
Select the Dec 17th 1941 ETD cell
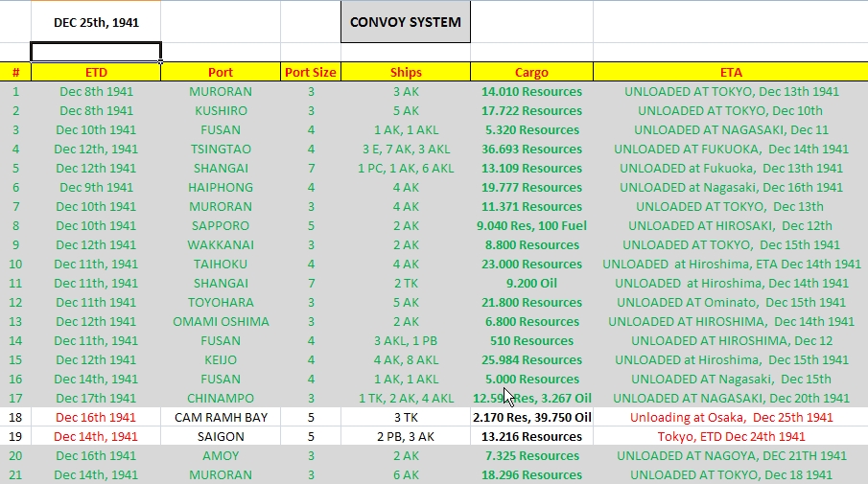click(96, 398)
